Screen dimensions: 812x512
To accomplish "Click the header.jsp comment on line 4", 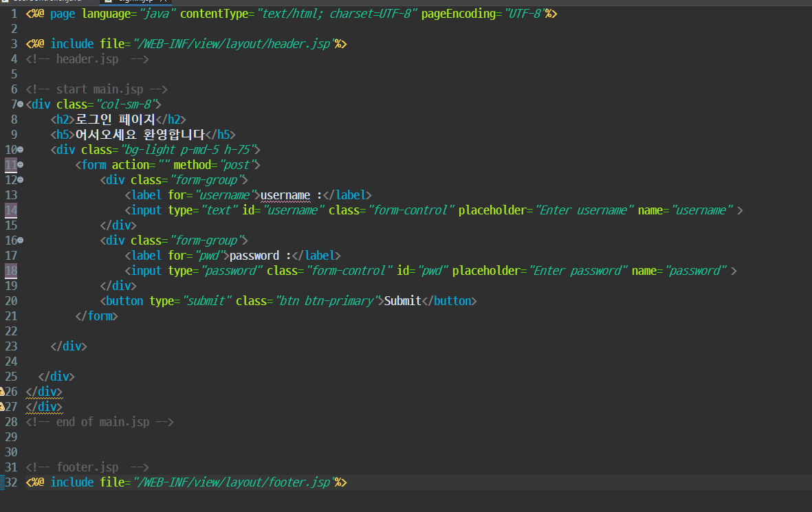I will [x=87, y=59].
